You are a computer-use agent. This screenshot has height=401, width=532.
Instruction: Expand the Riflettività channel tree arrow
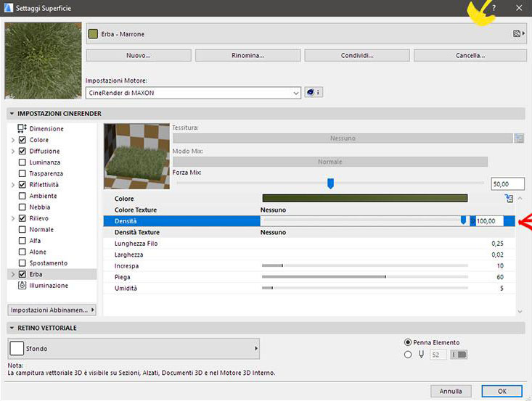(x=12, y=185)
